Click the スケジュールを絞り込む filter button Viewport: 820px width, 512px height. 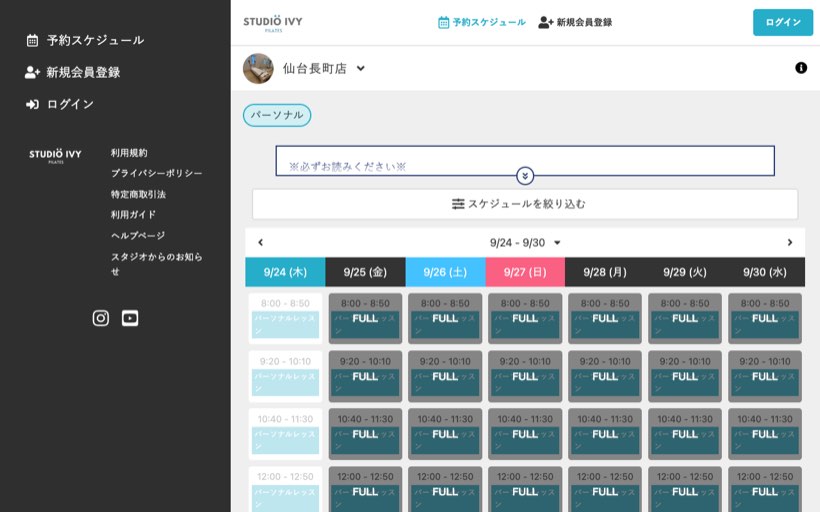tap(525, 204)
